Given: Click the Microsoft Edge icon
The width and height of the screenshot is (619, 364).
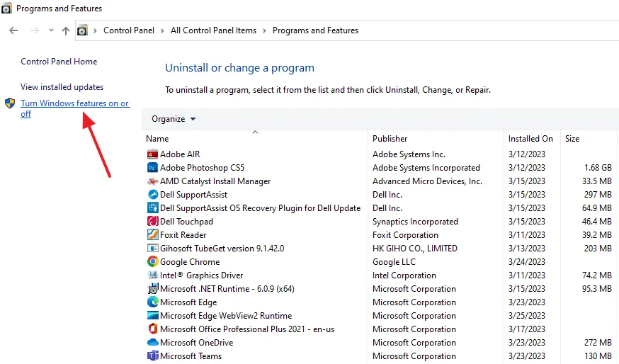Looking at the screenshot, I should pyautogui.click(x=152, y=302).
